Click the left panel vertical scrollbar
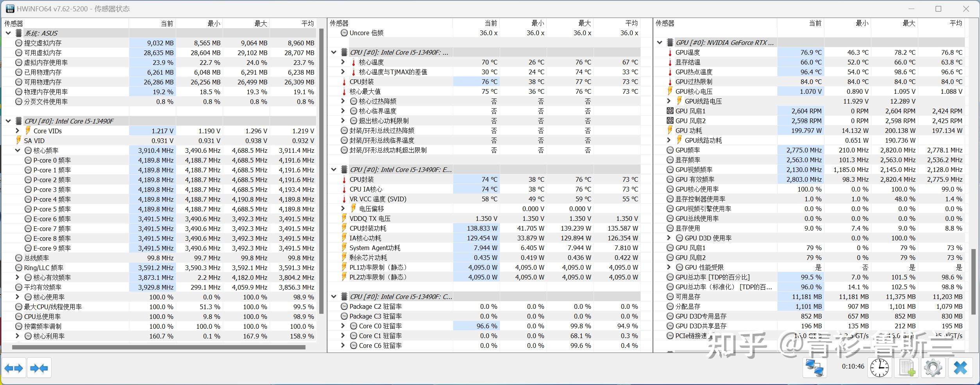The width and height of the screenshot is (980, 385). click(x=321, y=171)
